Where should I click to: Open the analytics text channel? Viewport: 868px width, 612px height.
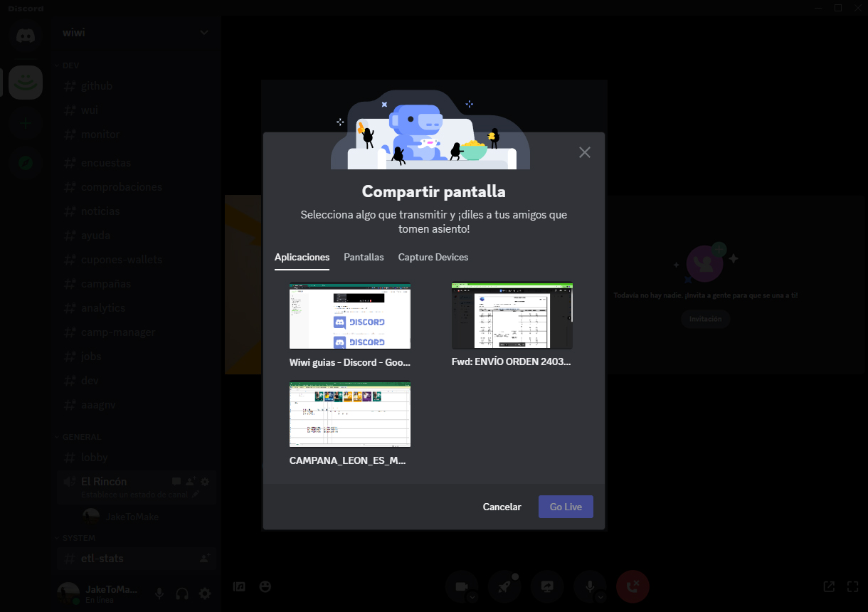135,308
